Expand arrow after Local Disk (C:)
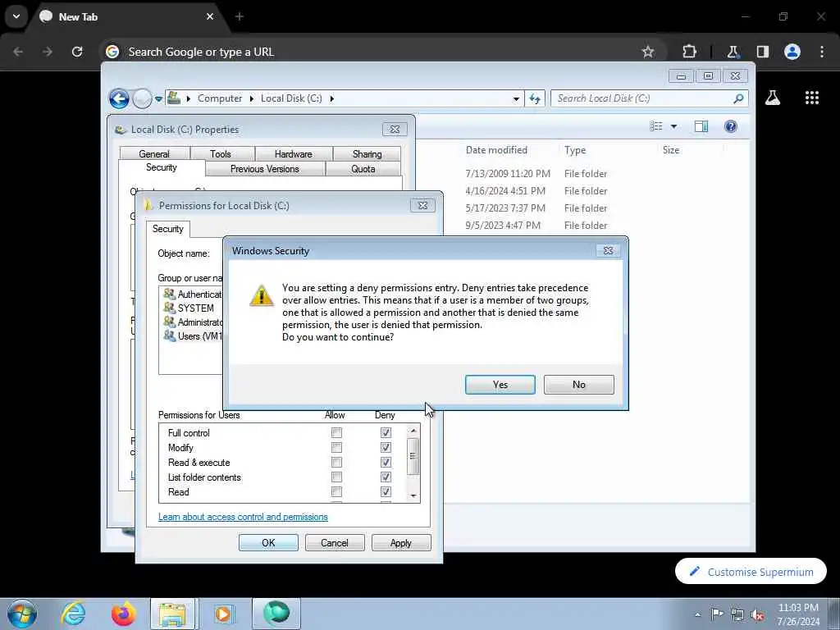840x630 pixels. click(332, 98)
